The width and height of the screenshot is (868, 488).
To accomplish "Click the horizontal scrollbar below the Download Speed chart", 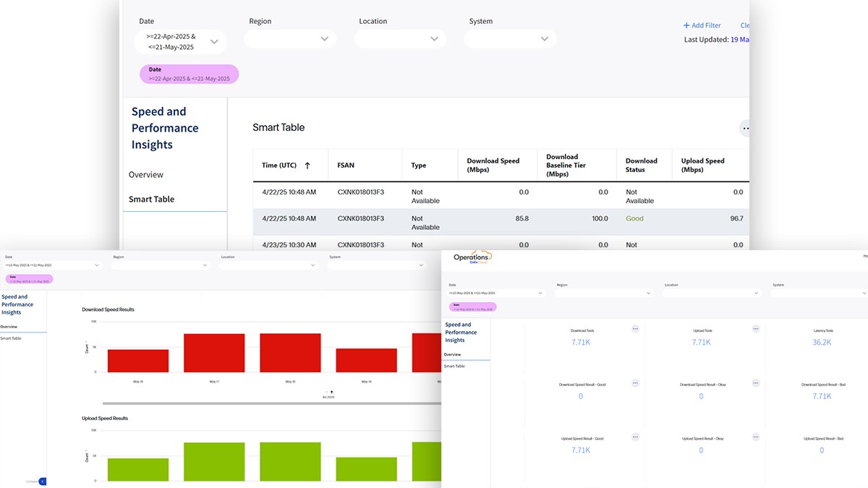I will (x=271, y=403).
